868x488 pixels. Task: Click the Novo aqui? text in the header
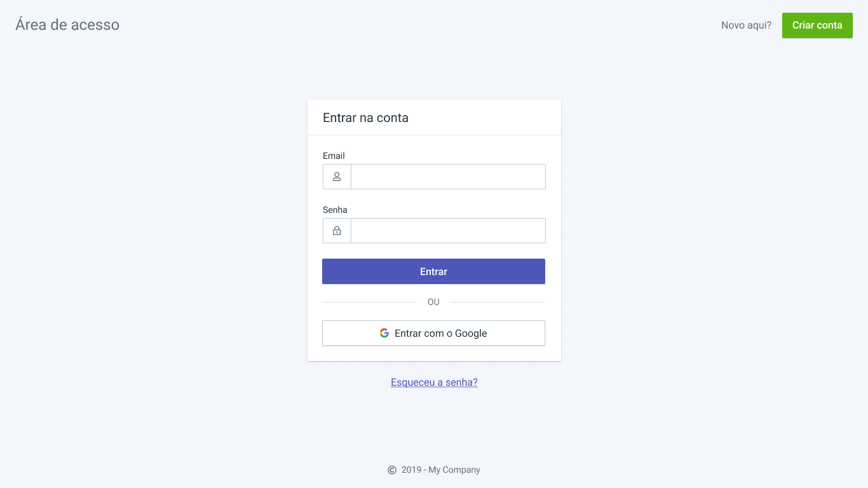(x=746, y=25)
